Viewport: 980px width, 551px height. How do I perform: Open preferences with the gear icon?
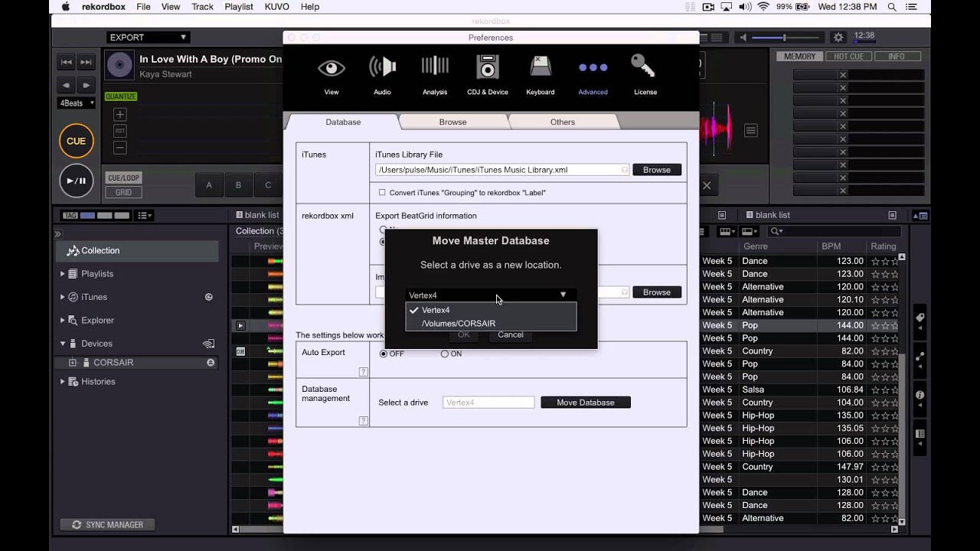[x=838, y=37]
